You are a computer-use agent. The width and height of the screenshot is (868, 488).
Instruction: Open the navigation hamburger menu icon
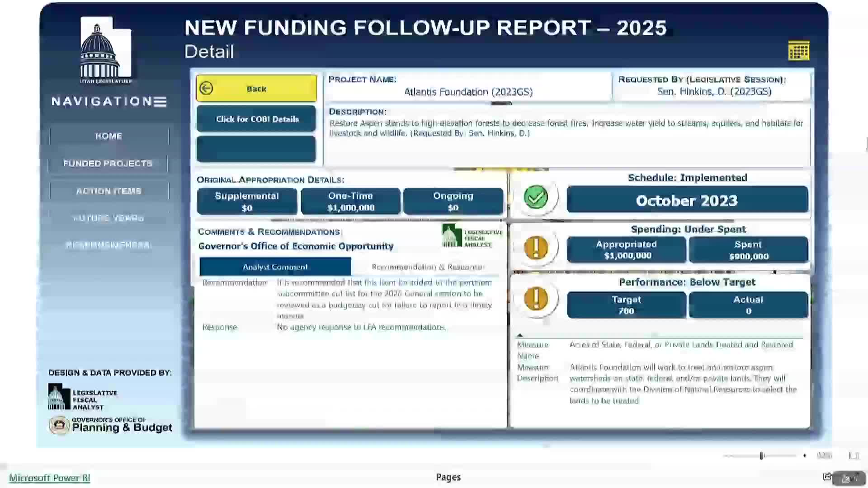(x=160, y=102)
